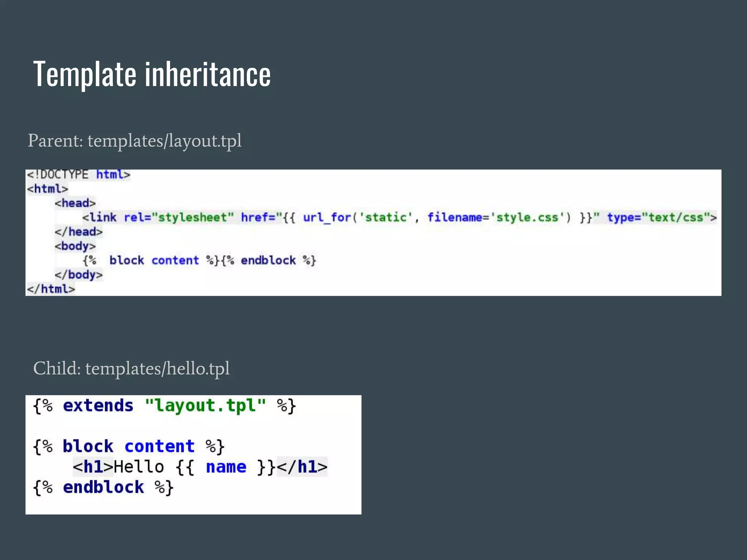747x560 pixels.
Task: Click the '<!DOCTYPE html>' code line
Action: 78,175
